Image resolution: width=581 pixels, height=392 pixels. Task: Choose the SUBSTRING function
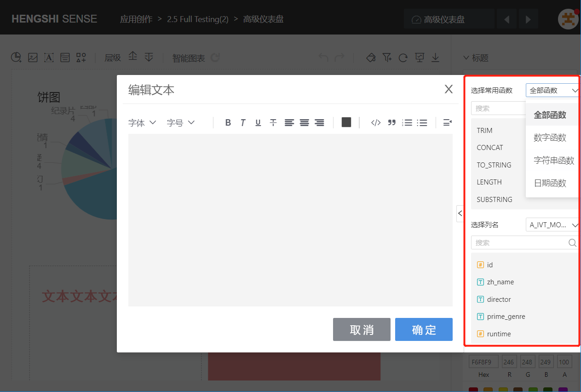(495, 200)
